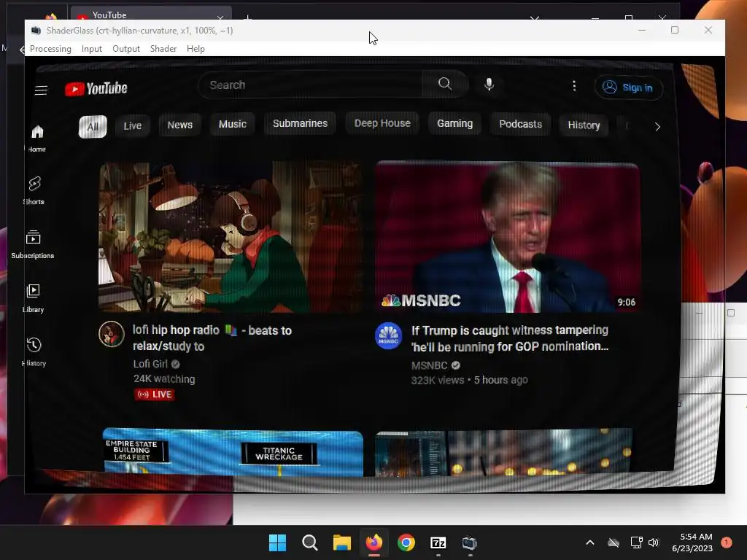Open 7-Zip from the taskbar
Viewport: 747px width, 560px height.
[x=438, y=542]
